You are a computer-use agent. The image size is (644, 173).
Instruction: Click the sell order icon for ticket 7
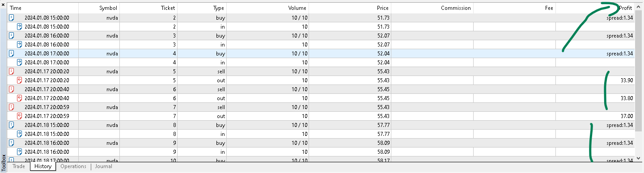[12, 107]
